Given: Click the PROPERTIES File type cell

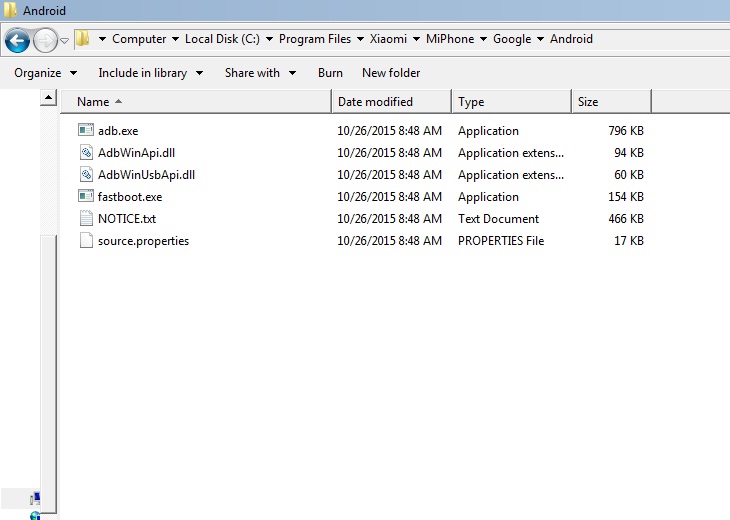Looking at the screenshot, I should [x=501, y=241].
